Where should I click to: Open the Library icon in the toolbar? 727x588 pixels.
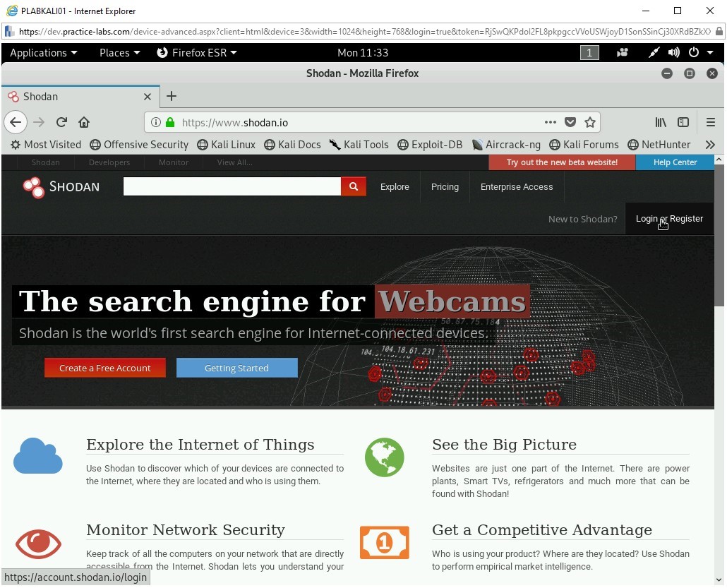[661, 121]
